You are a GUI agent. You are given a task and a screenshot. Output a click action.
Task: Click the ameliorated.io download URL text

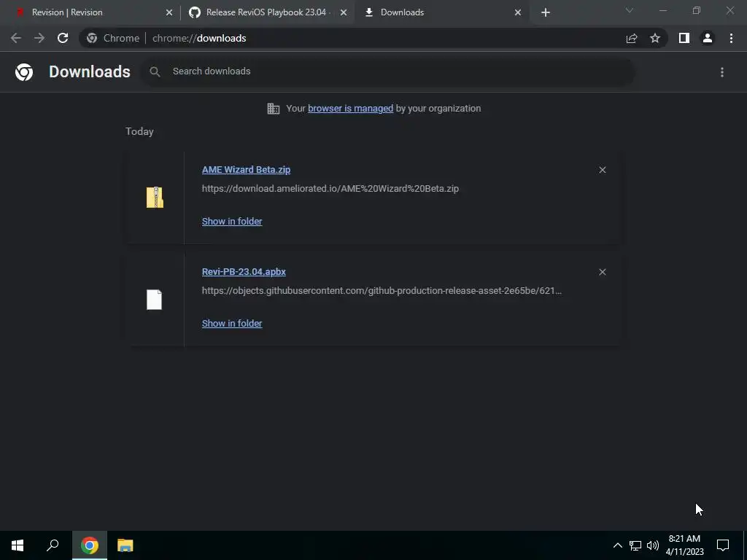[330, 189]
